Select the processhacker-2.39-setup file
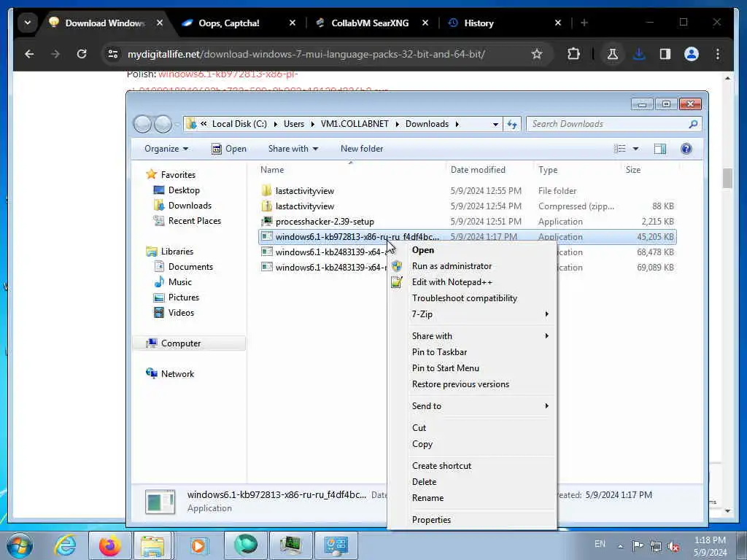Viewport: 747px width, 560px height. (x=325, y=222)
